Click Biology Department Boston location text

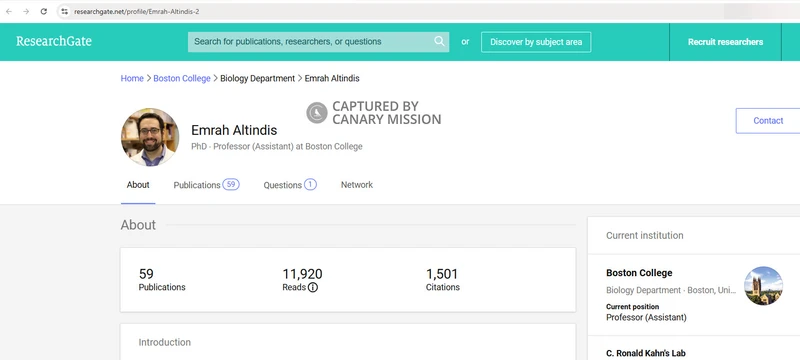click(671, 290)
